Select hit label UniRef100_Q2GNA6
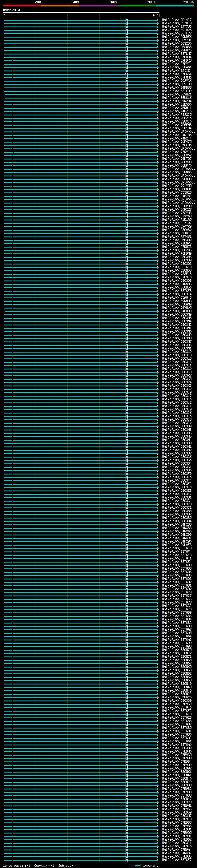This screenshot has width=197, height=868. (176, 172)
